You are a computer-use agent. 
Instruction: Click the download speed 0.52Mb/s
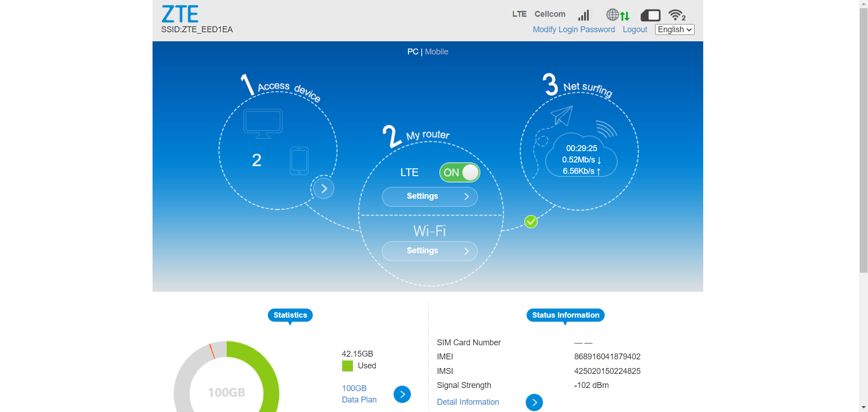pyautogui.click(x=582, y=160)
